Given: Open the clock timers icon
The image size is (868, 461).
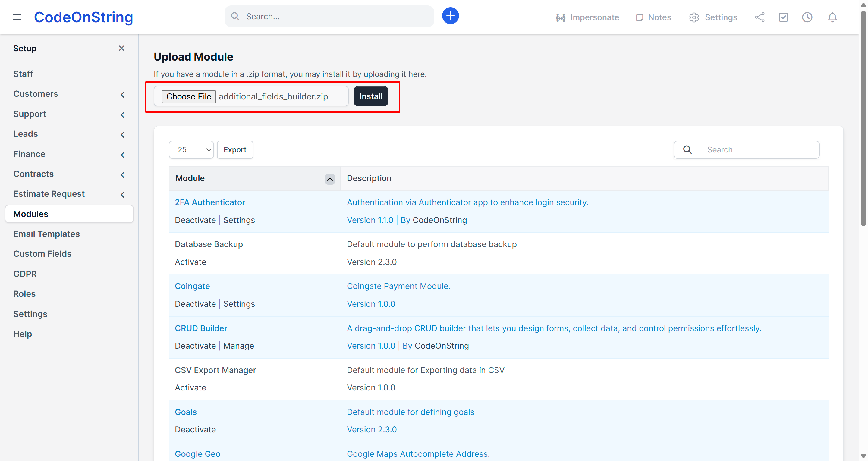Looking at the screenshot, I should click(x=807, y=17).
